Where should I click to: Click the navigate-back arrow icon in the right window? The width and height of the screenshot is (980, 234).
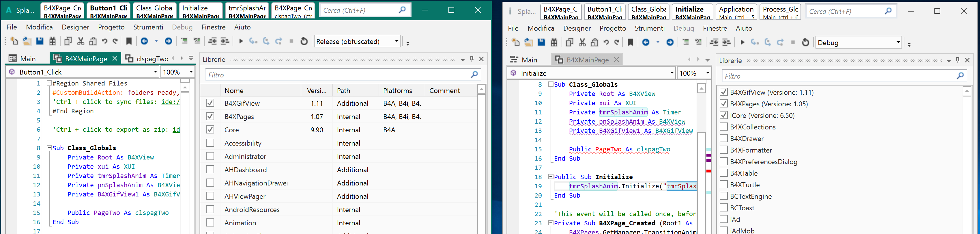tap(646, 42)
